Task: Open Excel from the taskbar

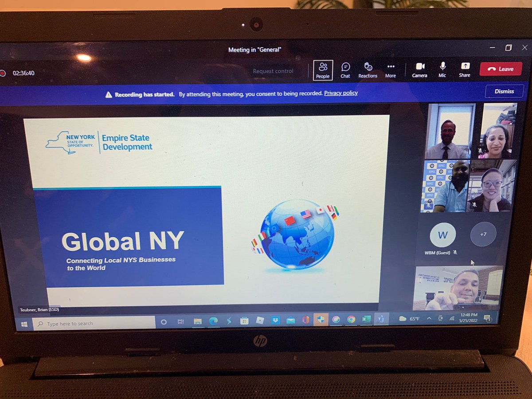Action: tap(366, 319)
